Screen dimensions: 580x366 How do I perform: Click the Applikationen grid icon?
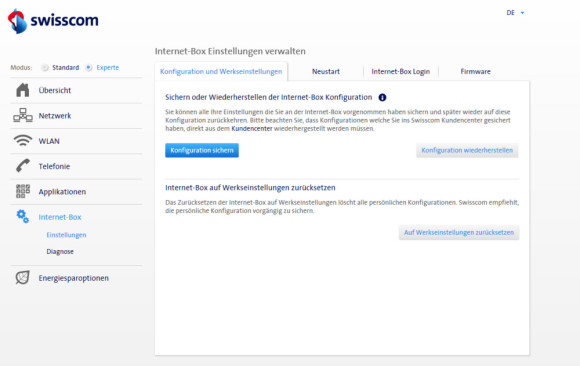[23, 191]
